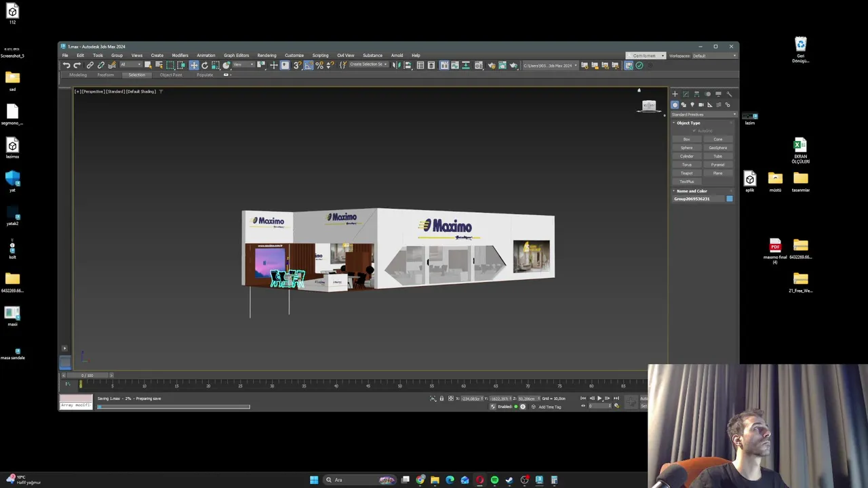Activate the Select and Rotate tool

point(205,65)
